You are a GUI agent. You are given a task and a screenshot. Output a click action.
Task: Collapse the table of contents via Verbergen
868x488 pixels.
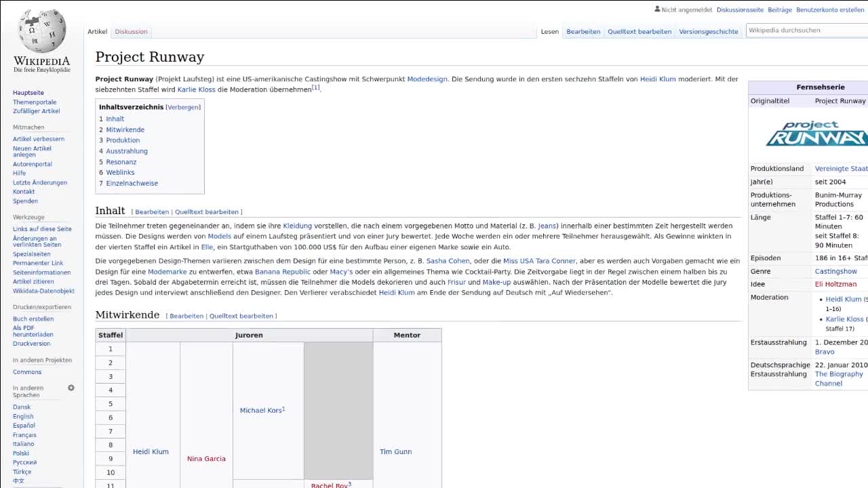tap(183, 107)
